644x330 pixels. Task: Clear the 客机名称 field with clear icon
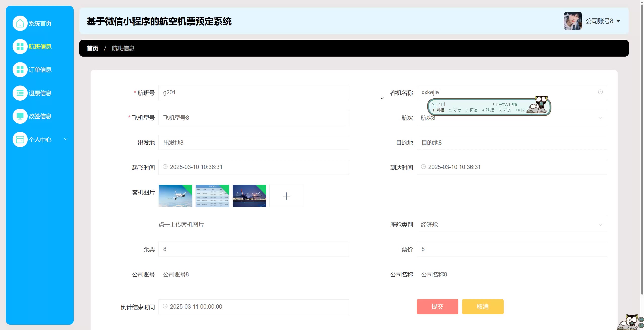click(600, 92)
